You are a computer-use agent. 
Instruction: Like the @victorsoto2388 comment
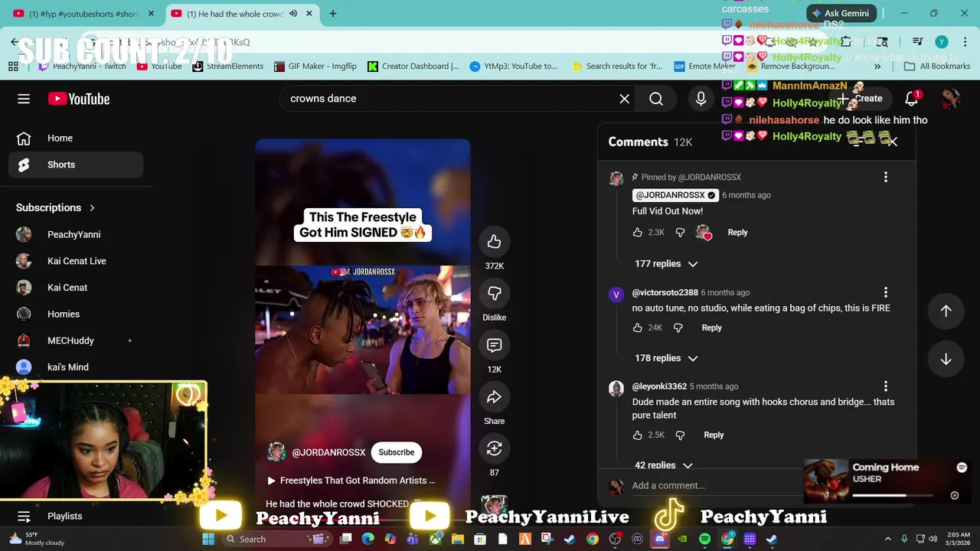[638, 328]
